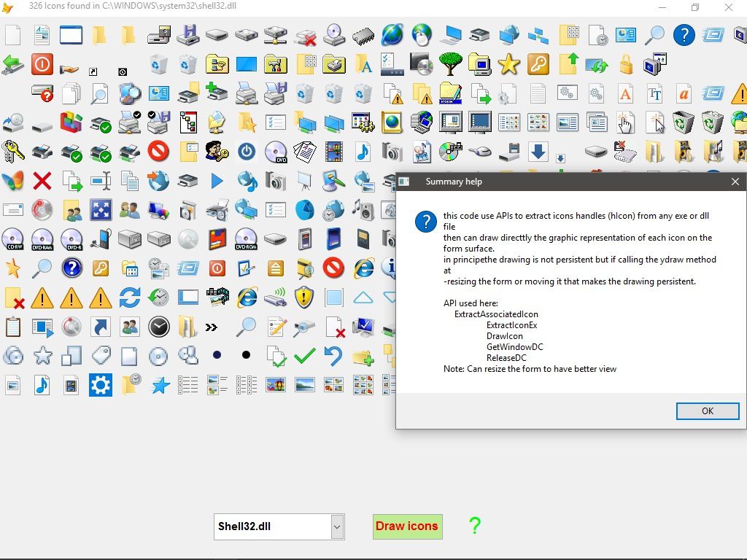
Task: Click the key in the orange square, second row
Action: pyautogui.click(x=538, y=64)
